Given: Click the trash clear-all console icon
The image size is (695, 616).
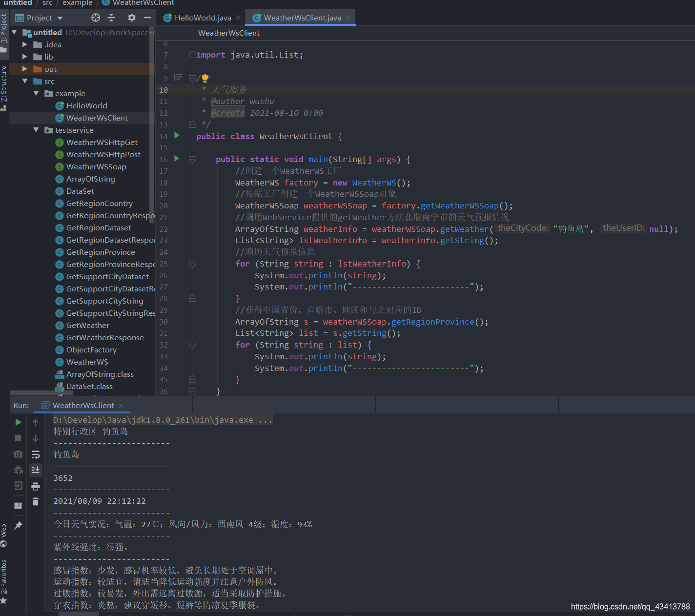Looking at the screenshot, I should coord(36,501).
